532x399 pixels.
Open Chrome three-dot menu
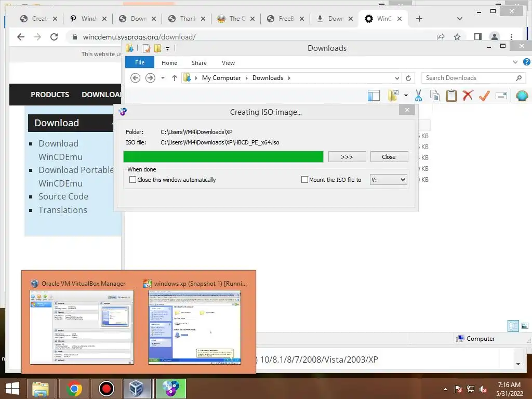pyautogui.click(x=511, y=37)
